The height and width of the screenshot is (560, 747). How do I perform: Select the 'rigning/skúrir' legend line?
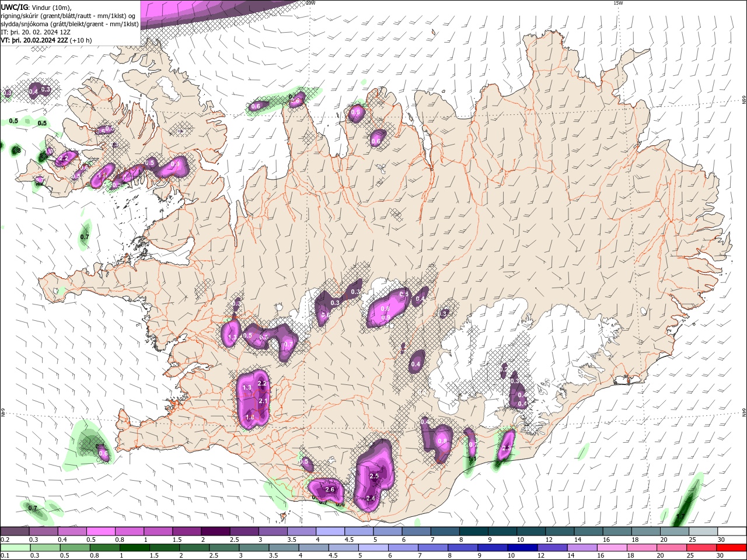point(69,16)
